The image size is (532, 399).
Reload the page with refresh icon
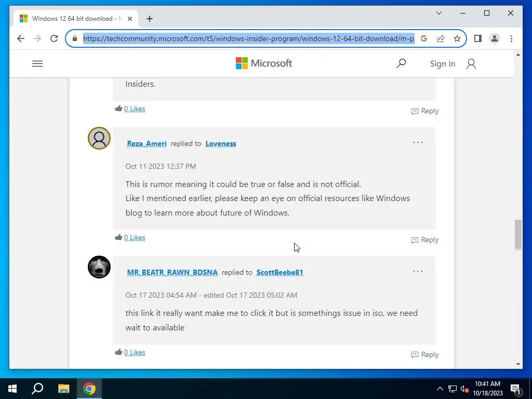54,38
